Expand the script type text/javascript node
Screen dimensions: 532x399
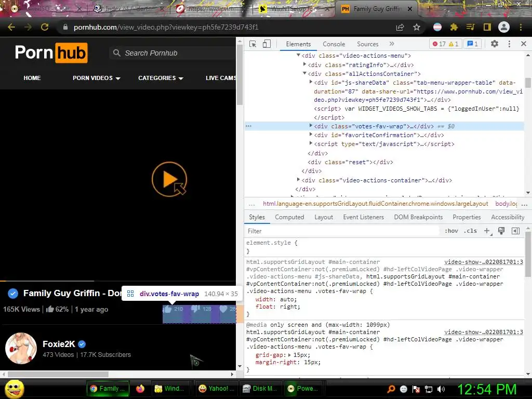click(x=311, y=143)
